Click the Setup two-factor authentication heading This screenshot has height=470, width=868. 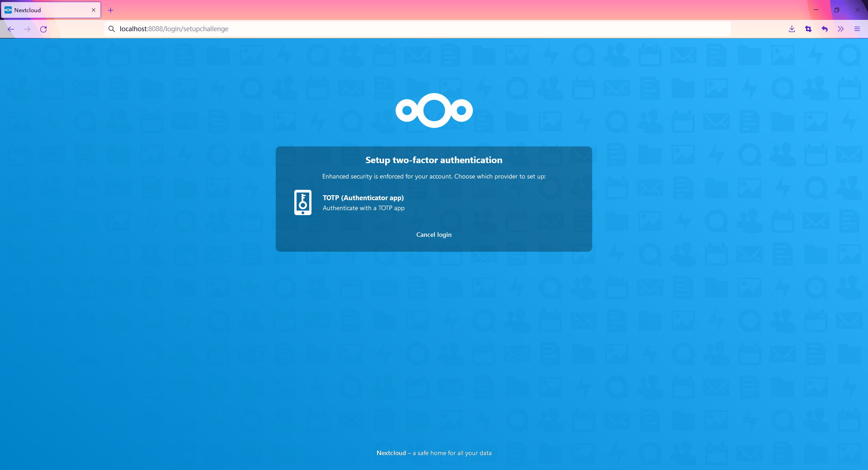(x=434, y=160)
